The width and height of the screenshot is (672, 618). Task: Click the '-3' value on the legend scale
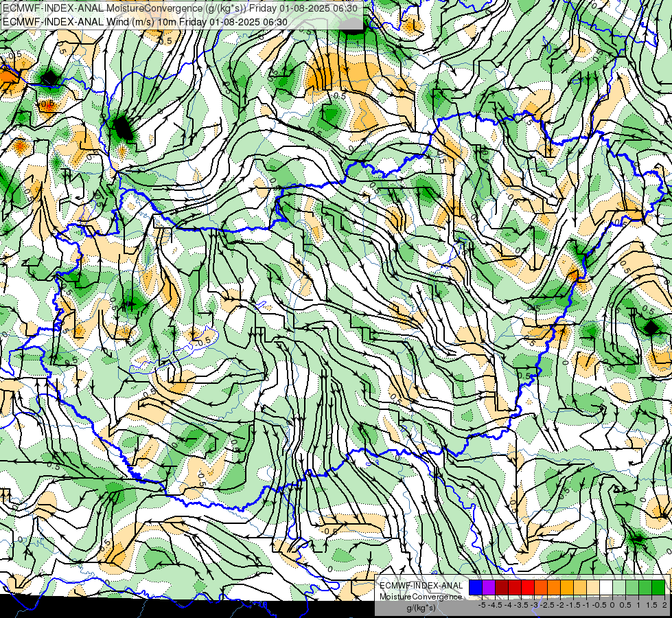tap(535, 605)
